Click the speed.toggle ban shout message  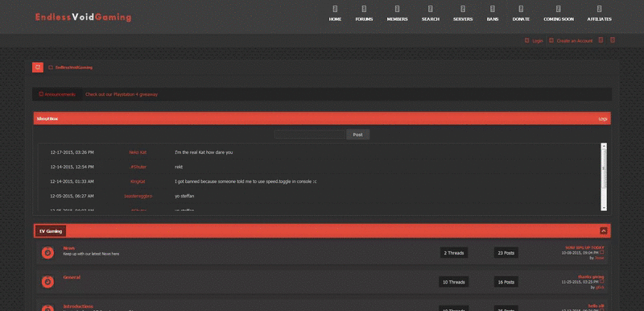click(246, 181)
